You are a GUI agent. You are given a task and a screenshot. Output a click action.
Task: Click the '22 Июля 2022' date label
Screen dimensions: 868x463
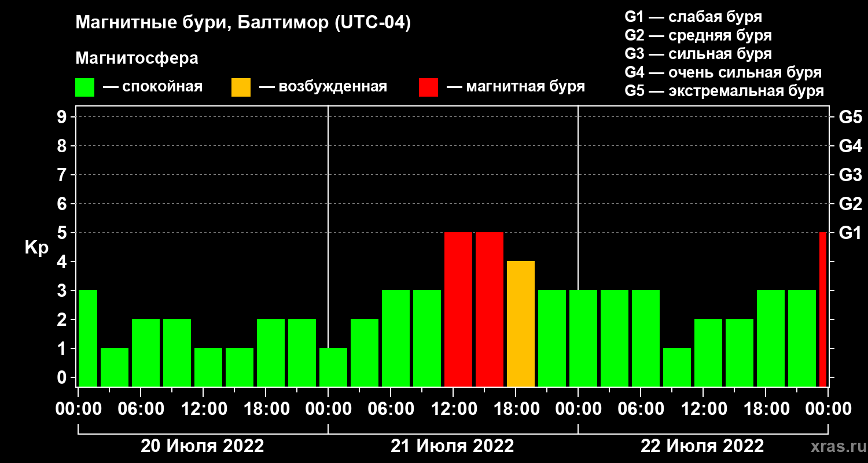[x=703, y=446]
